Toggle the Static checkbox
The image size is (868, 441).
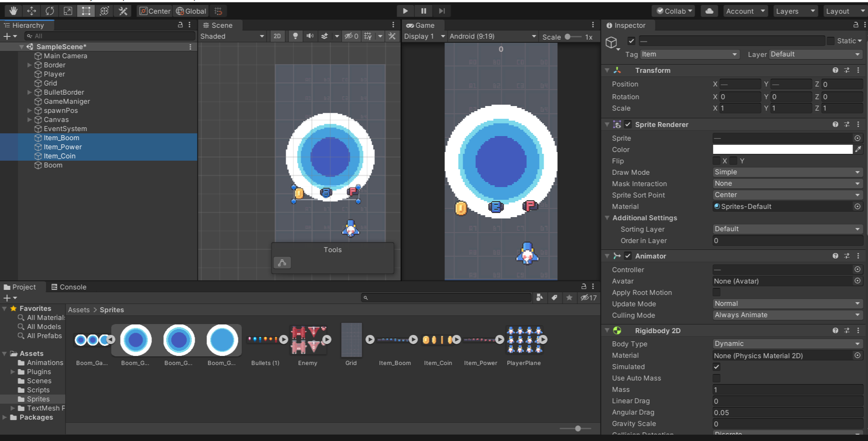[x=831, y=41]
